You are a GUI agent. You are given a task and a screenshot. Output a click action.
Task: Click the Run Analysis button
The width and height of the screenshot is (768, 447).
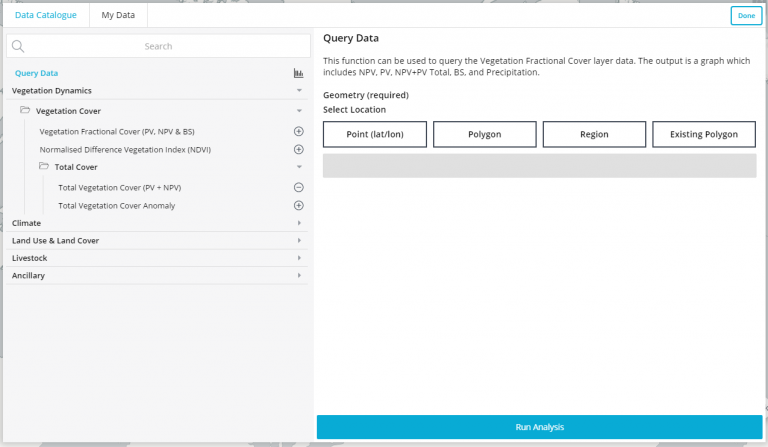539,427
